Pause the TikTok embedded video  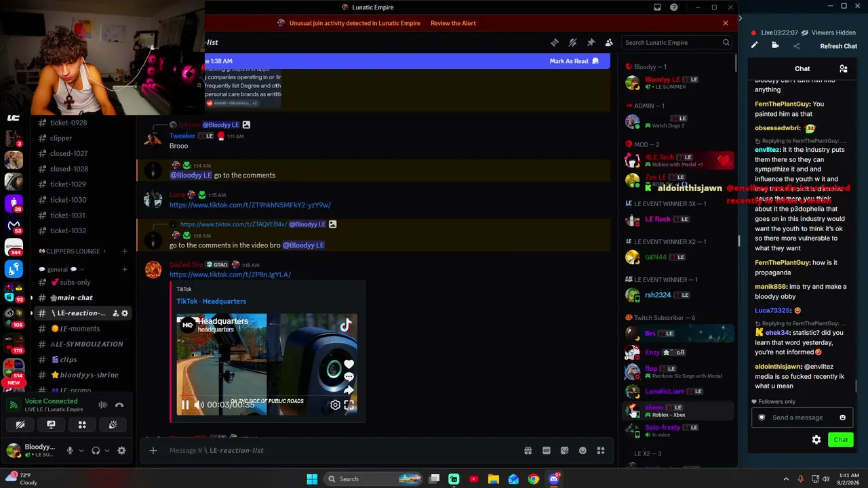[x=185, y=405]
